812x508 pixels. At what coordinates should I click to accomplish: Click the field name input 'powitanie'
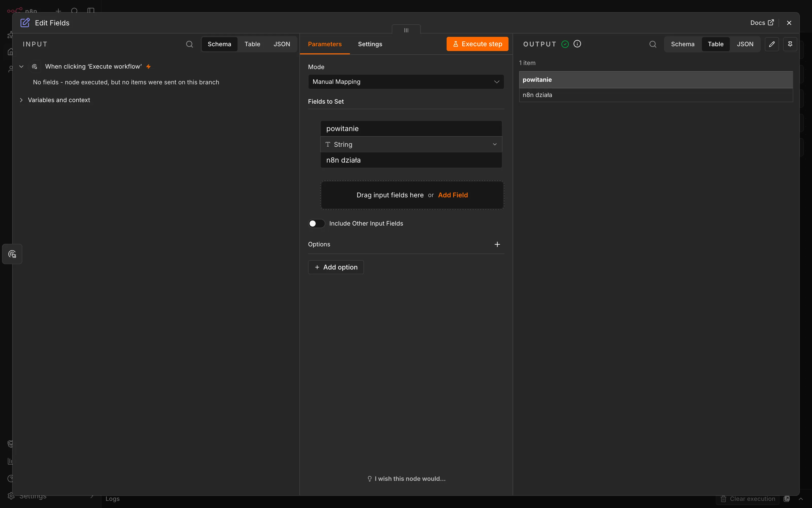pyautogui.click(x=411, y=129)
